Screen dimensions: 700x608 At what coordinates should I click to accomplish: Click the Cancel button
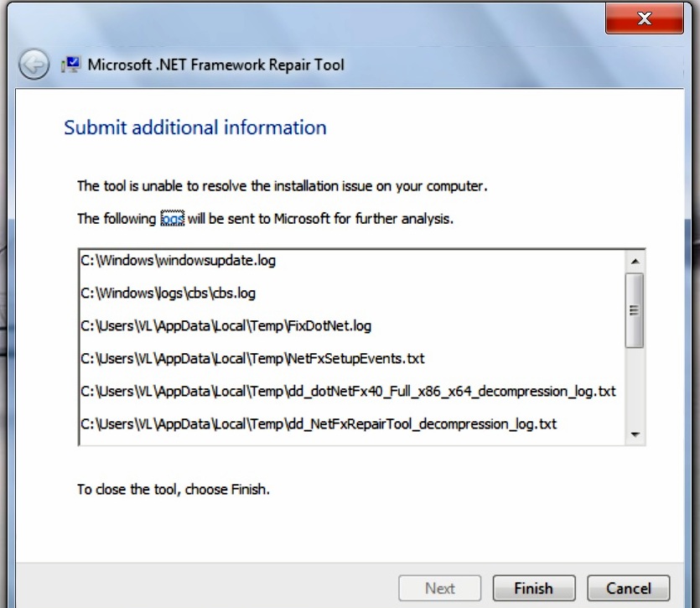pyautogui.click(x=629, y=588)
